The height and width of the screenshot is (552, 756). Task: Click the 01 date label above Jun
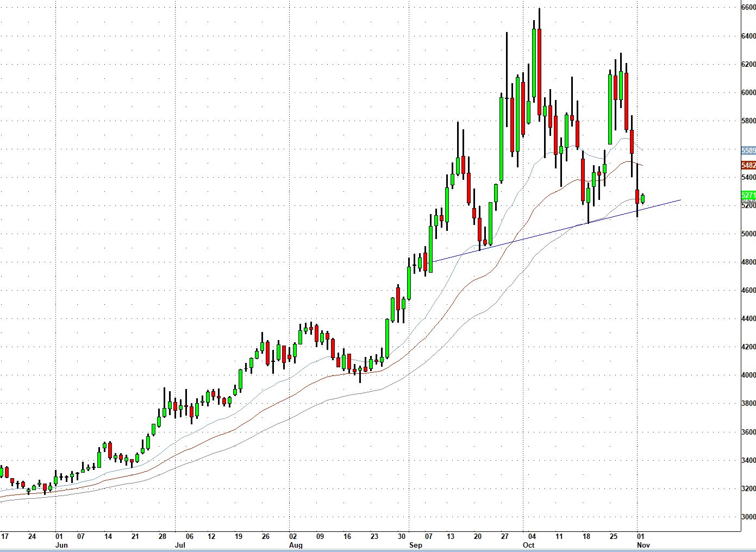59,537
